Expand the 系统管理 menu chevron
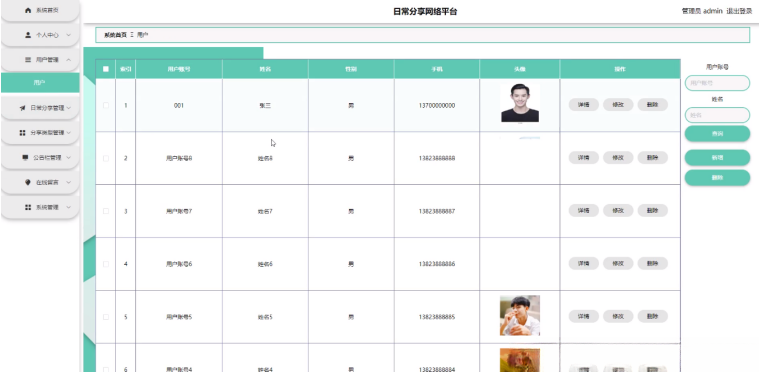This screenshot has height=372, width=759. 68,207
